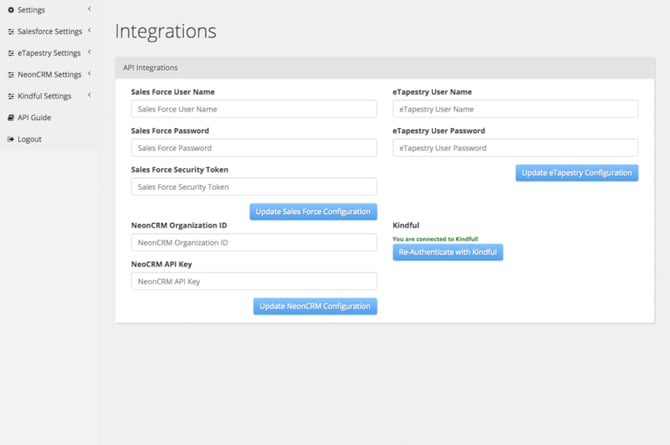Screen dimensions: 670x445
Task: Focus the NeonCRM Organization ID field
Action: coord(254,242)
